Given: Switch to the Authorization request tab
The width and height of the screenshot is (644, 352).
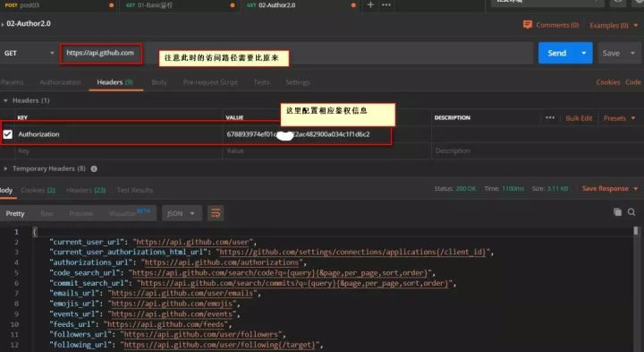Looking at the screenshot, I should (x=61, y=82).
